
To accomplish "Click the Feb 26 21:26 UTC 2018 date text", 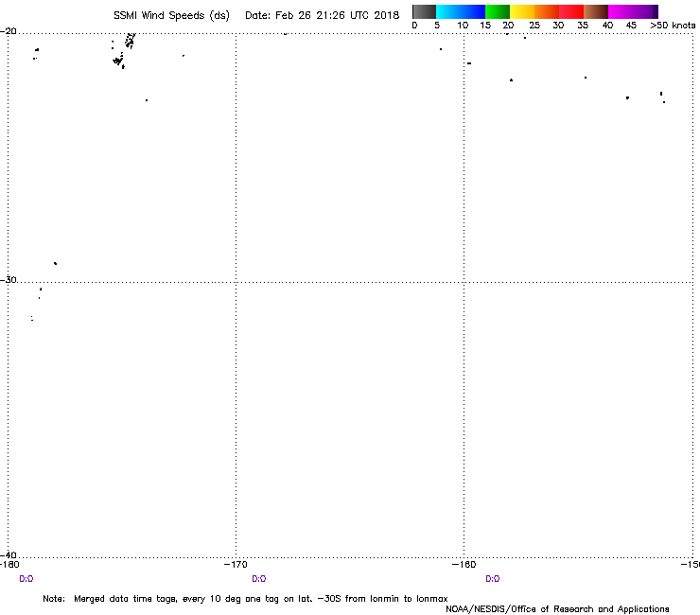I will coord(322,15).
